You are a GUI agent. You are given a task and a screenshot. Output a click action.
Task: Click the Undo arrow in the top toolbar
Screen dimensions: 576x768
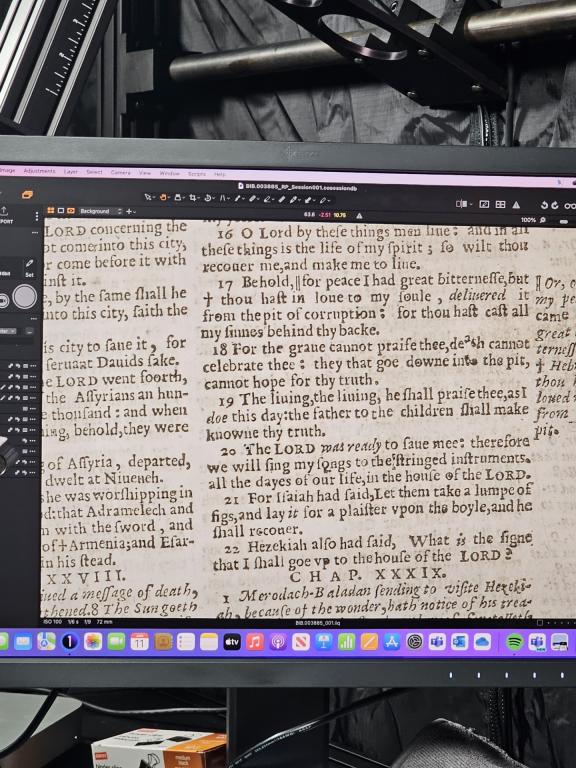(x=544, y=205)
